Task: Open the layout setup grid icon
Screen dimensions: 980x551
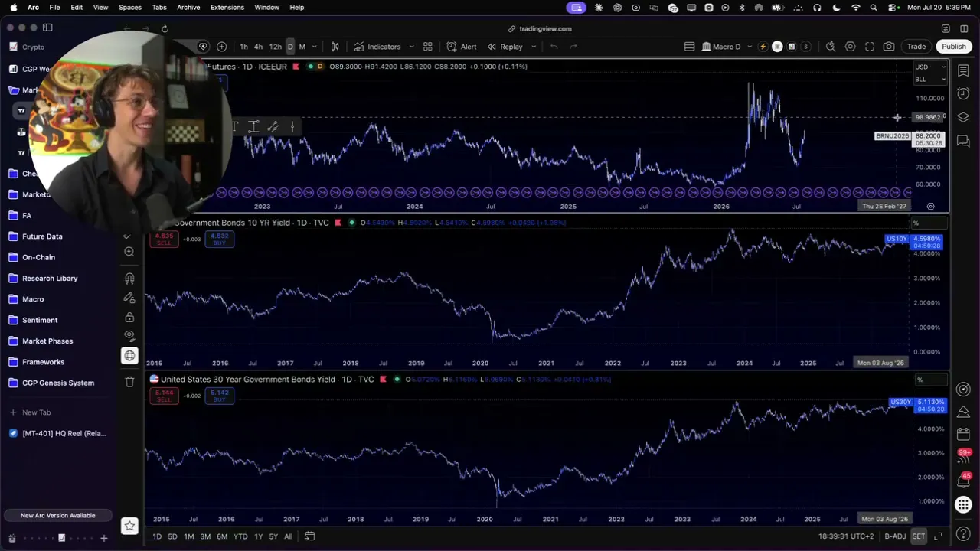Action: click(428, 47)
